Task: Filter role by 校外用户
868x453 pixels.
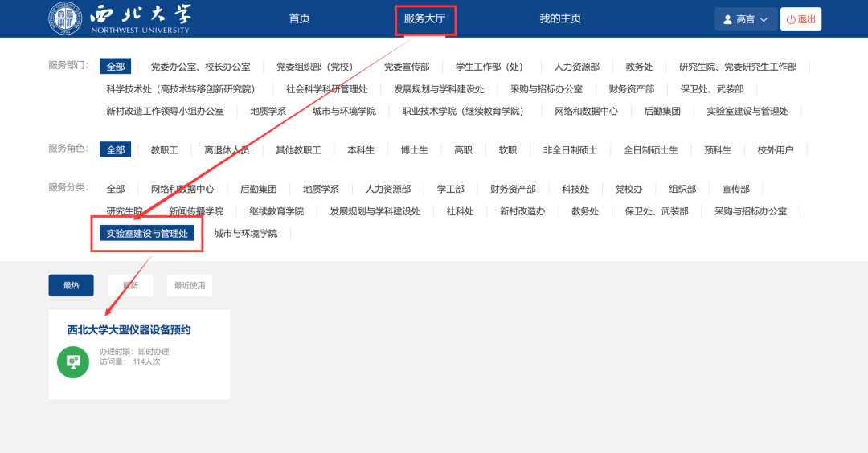Action: pyautogui.click(x=776, y=150)
